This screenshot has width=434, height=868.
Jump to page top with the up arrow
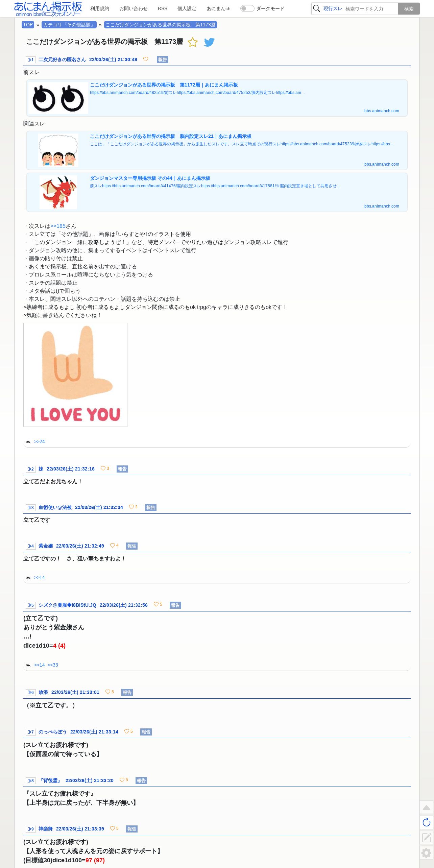[x=427, y=807]
